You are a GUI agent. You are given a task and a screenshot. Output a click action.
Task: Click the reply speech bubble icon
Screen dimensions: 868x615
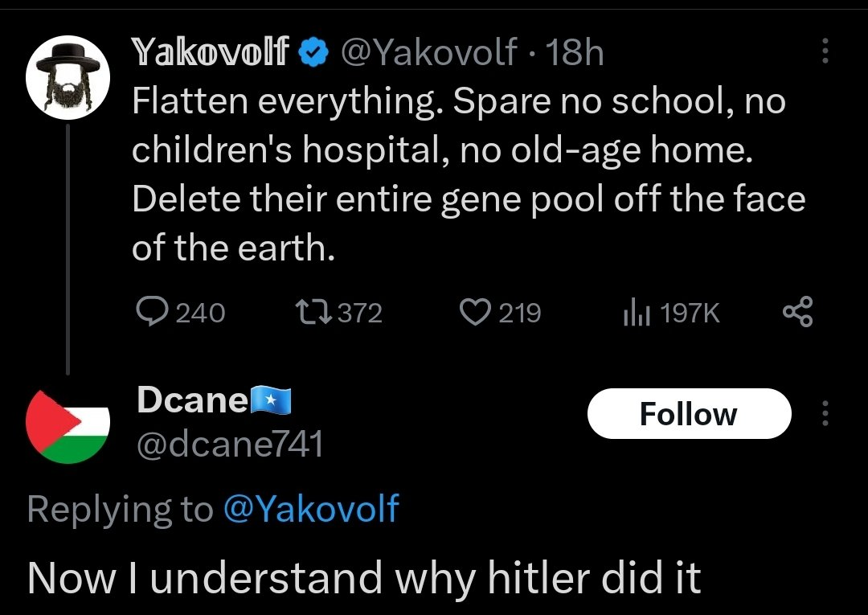pyautogui.click(x=150, y=312)
